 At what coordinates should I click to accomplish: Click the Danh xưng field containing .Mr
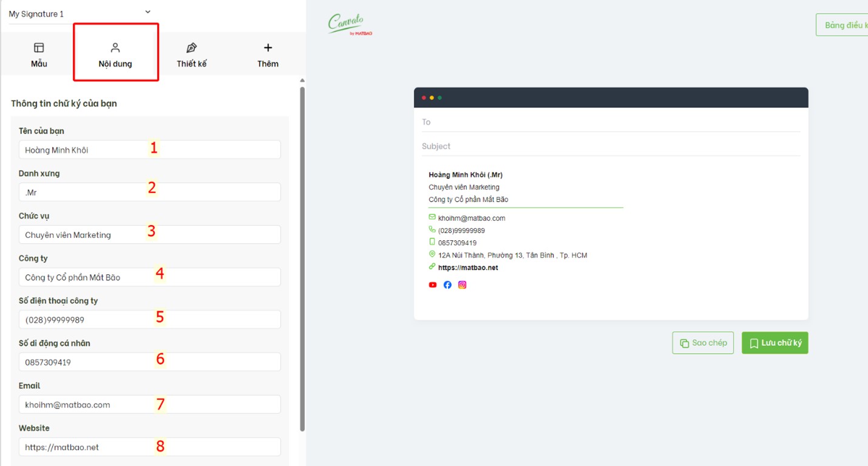(149, 192)
